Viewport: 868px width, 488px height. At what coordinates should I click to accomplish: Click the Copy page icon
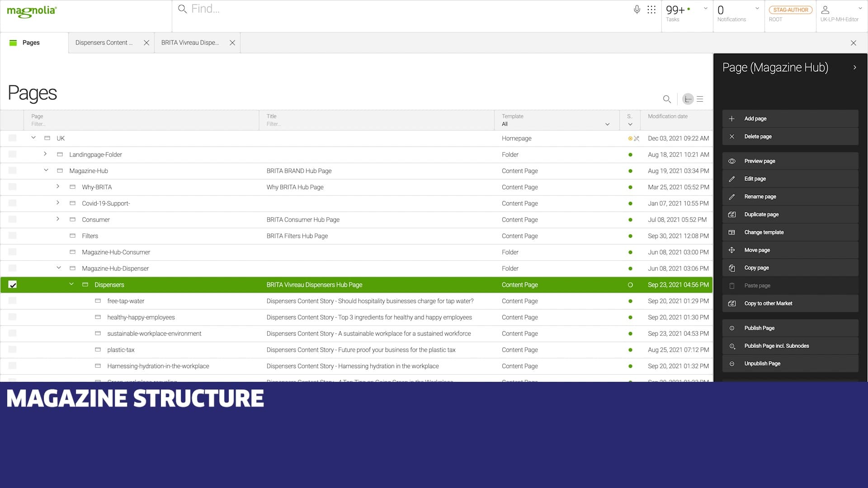(732, 268)
